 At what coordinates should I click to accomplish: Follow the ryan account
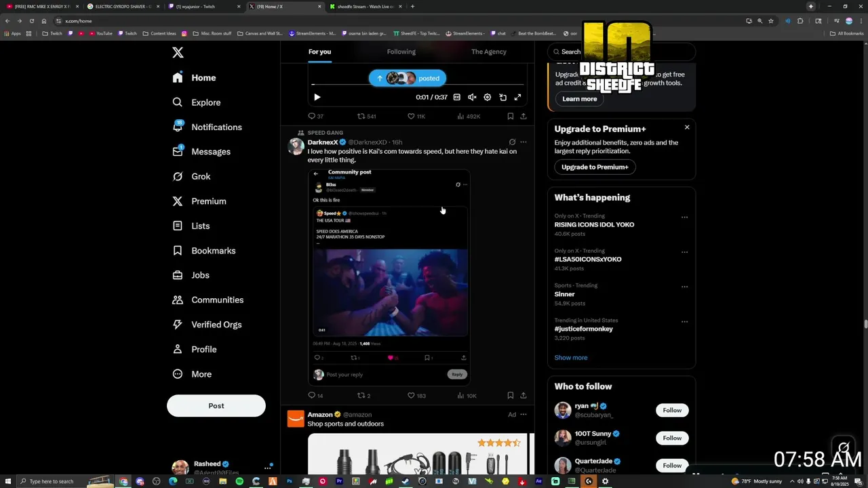pos(672,410)
